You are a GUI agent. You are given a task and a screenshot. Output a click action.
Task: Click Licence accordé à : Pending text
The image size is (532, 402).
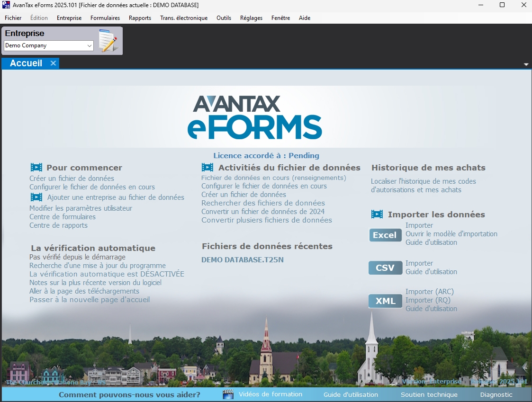266,155
